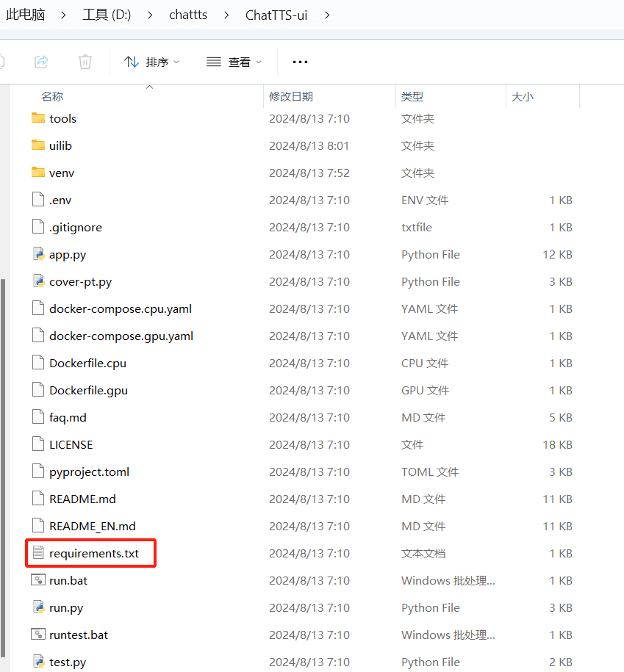This screenshot has height=672, width=624.
Task: Sort by the 修改日期 column header
Action: click(291, 96)
